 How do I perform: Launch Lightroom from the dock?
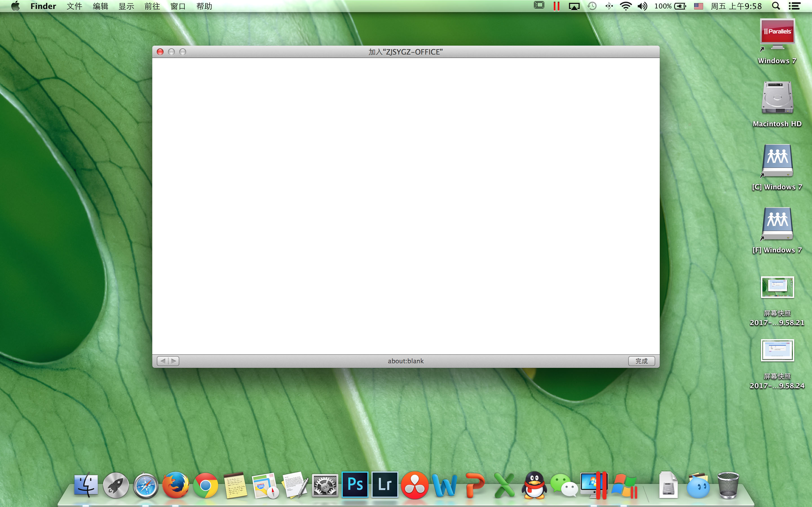[x=385, y=484]
